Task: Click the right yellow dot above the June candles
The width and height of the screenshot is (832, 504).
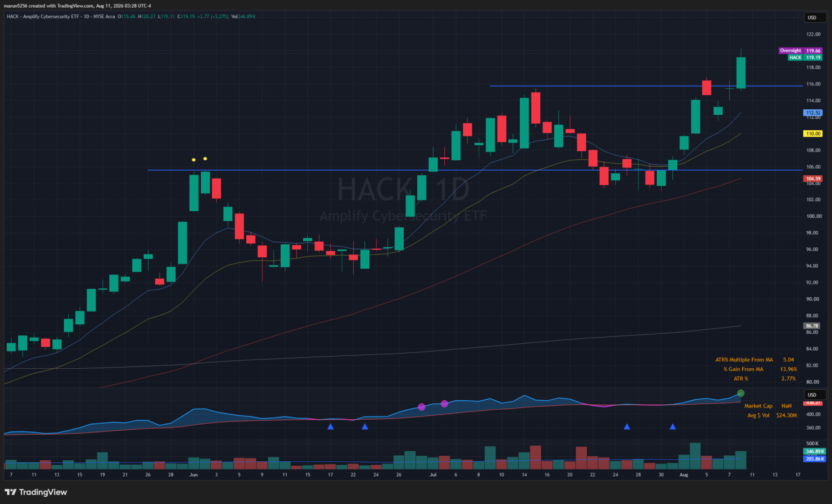Action: point(205,159)
